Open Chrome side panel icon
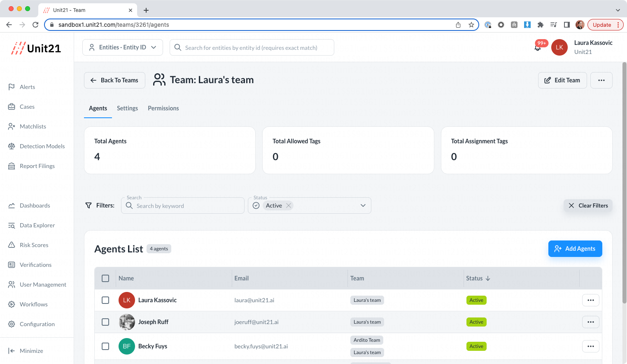The width and height of the screenshot is (627, 364). [567, 25]
